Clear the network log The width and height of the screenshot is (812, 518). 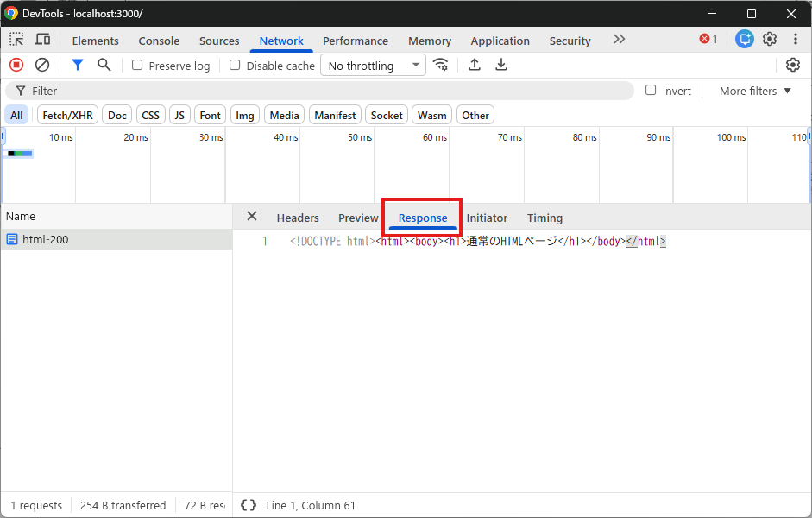pos(42,65)
